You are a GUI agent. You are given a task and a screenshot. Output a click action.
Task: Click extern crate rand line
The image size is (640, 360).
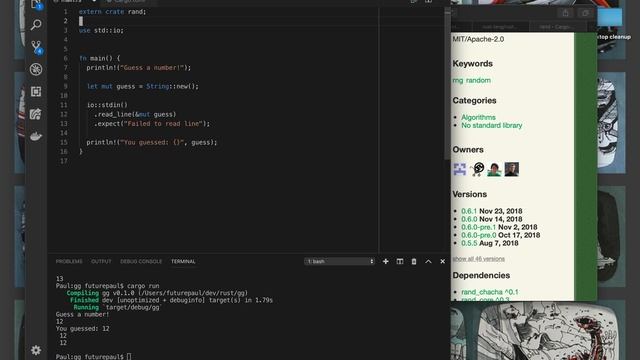pyautogui.click(x=112, y=11)
